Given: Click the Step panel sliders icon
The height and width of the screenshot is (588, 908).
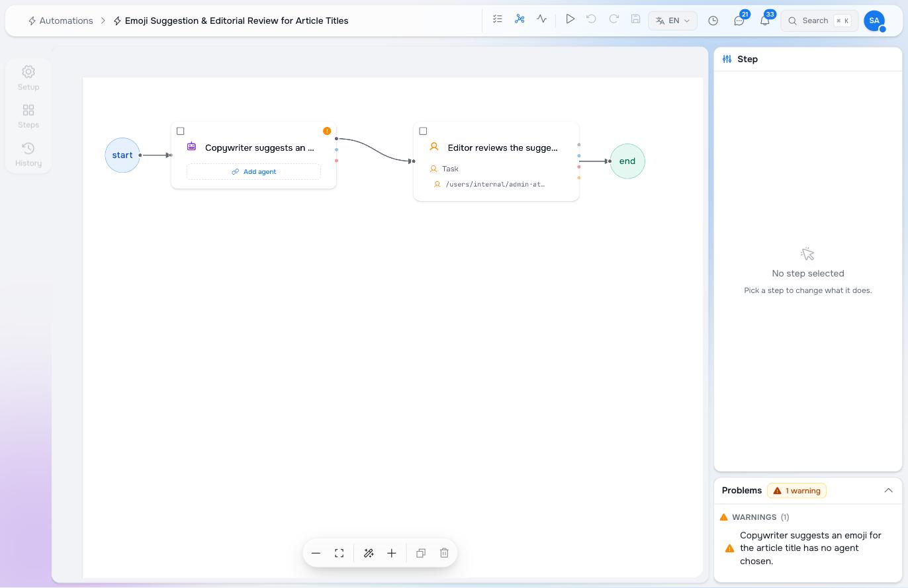Looking at the screenshot, I should [x=727, y=59].
